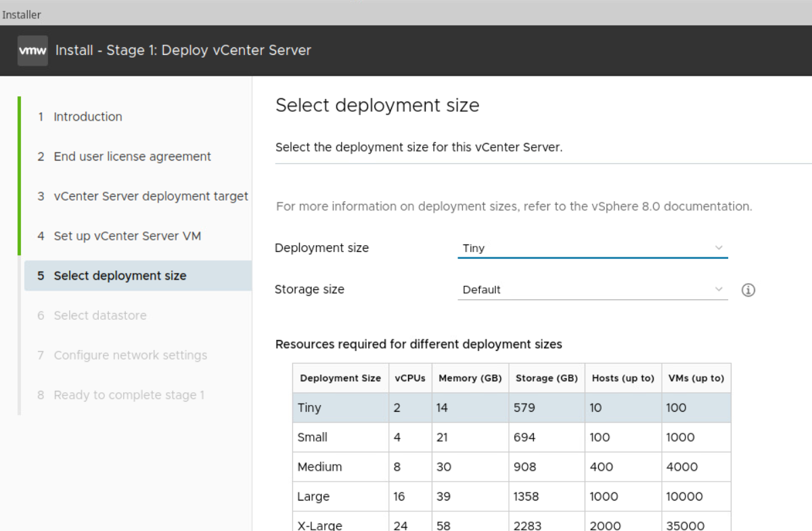Open End user license agreement step

coord(132,156)
